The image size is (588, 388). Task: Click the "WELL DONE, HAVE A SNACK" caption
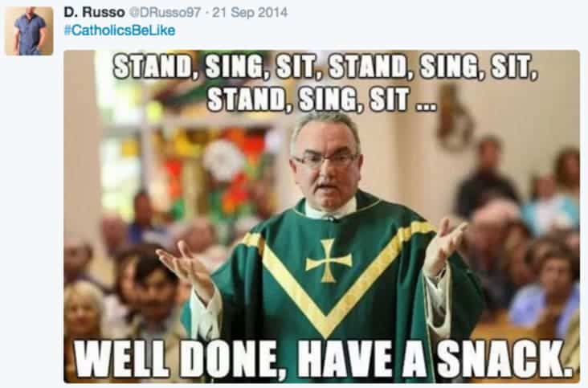pyautogui.click(x=324, y=359)
